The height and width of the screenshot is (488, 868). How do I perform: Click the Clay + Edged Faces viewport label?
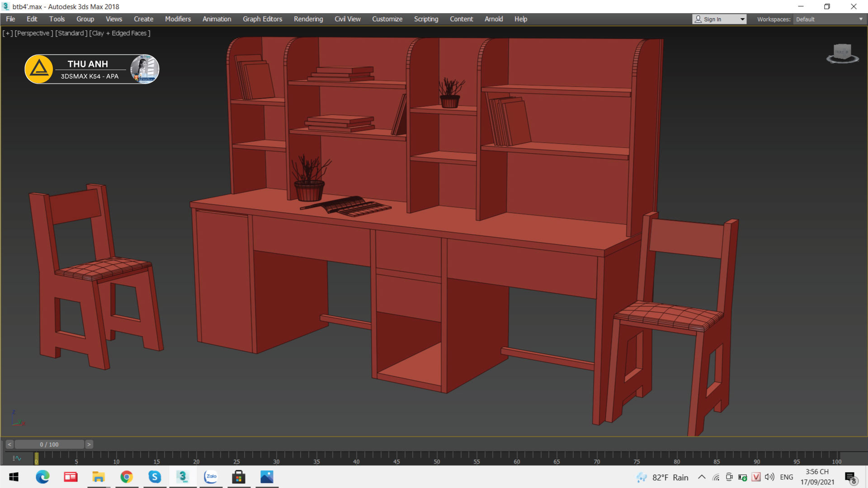point(120,33)
